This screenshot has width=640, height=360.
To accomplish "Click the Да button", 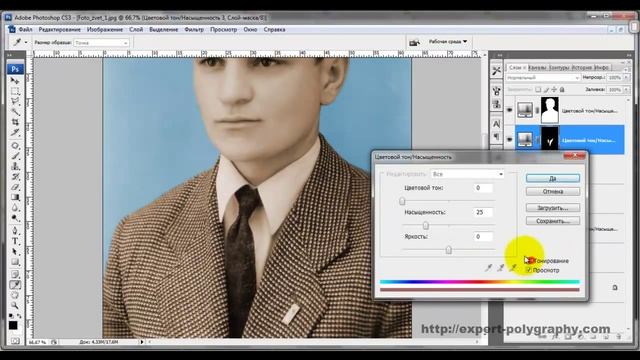I will click(553, 178).
